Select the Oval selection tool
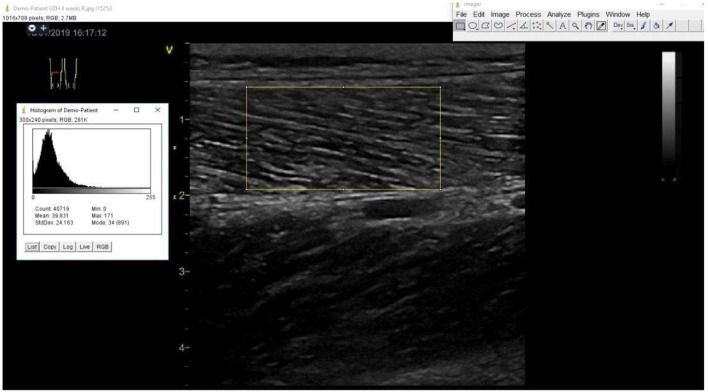 click(x=473, y=26)
